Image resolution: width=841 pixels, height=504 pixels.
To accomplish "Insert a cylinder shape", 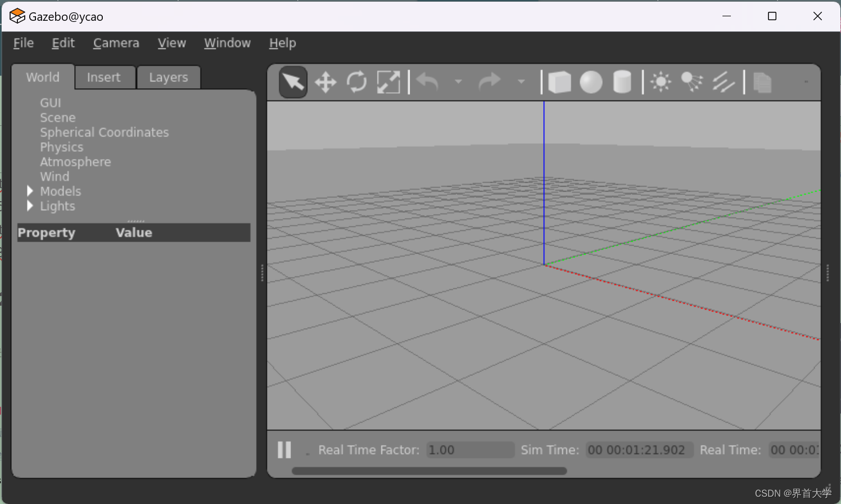I will [622, 82].
